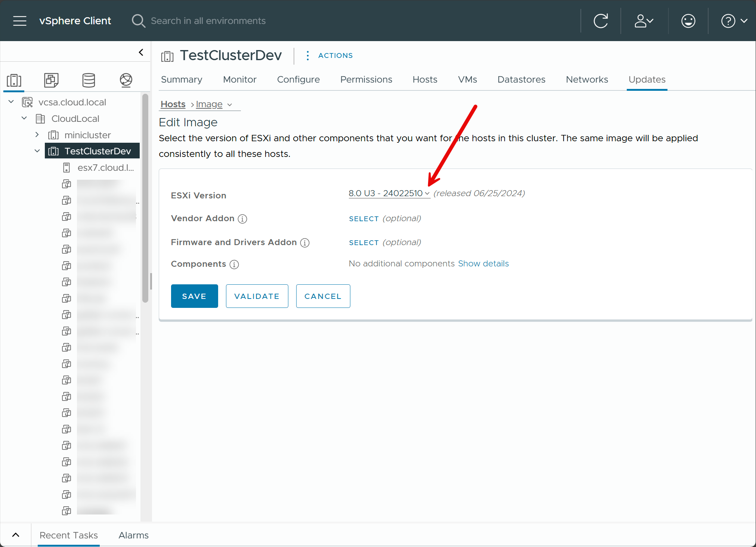Image resolution: width=756 pixels, height=547 pixels.
Task: Click the Vendor Addon info icon
Action: [242, 219]
